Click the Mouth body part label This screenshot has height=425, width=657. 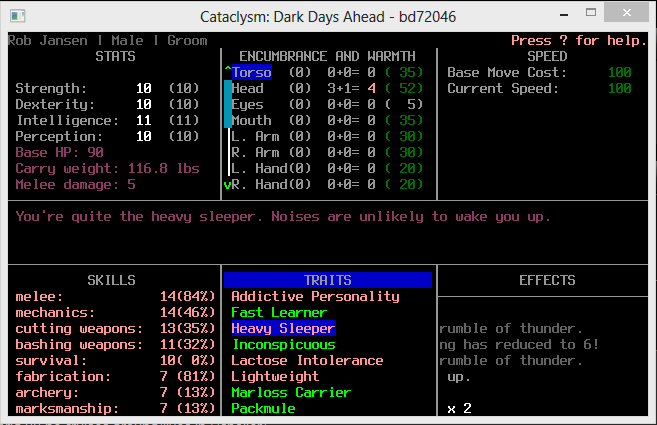(251, 120)
